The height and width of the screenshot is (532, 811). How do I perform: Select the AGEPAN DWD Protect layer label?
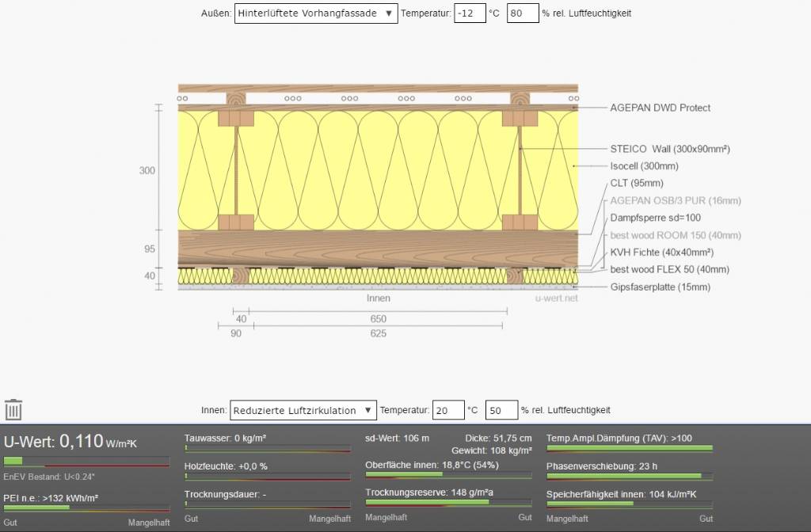tap(660, 108)
